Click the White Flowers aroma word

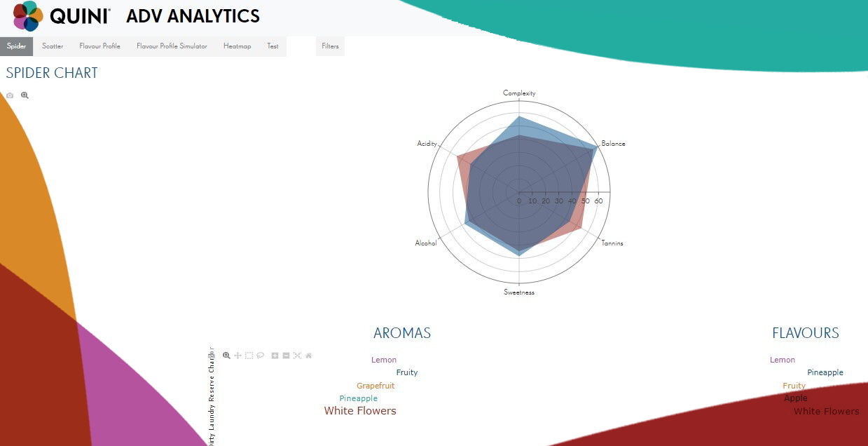tap(360, 411)
